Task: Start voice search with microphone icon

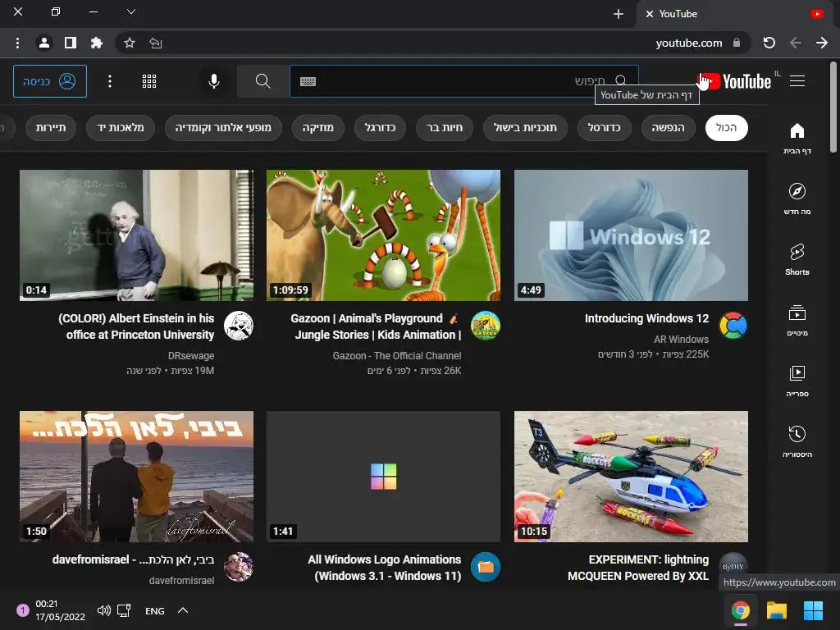Action: point(214,81)
